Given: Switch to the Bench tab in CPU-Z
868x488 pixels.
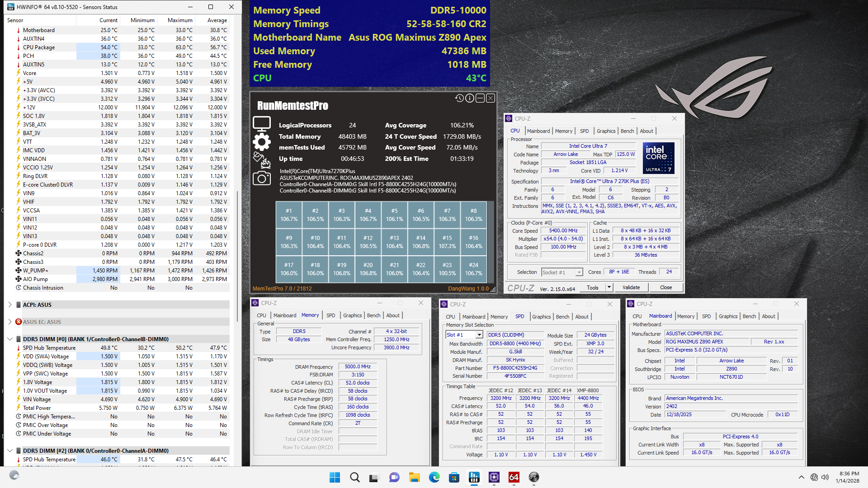Looking at the screenshot, I should coord(627,131).
